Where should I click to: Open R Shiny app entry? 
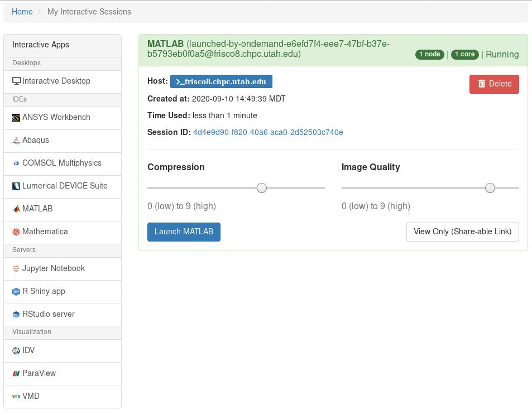click(x=63, y=292)
